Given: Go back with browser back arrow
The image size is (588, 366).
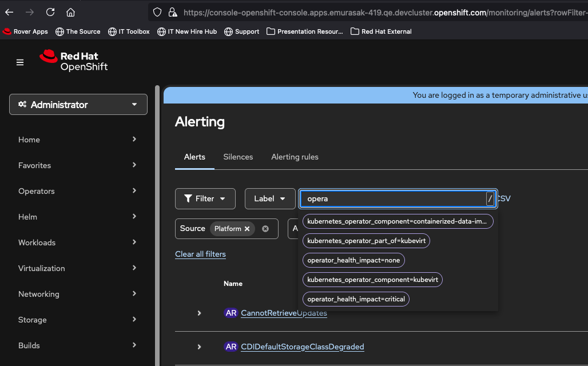Looking at the screenshot, I should (x=10, y=12).
